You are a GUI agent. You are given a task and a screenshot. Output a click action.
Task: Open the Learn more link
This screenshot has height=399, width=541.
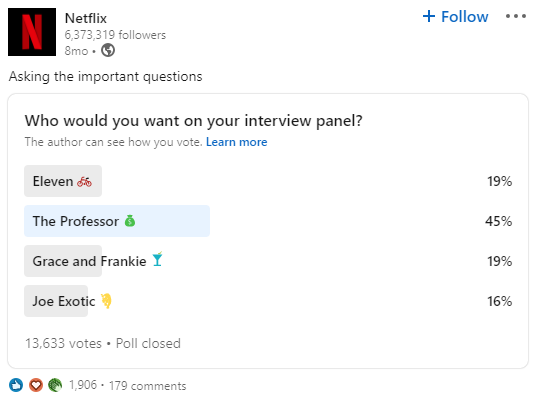236,142
